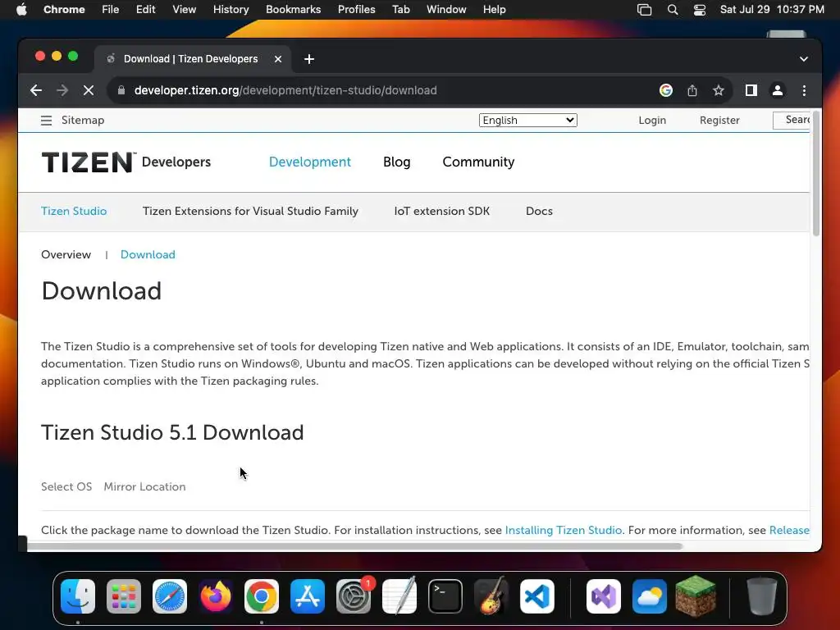Open System Settings from the dock
840x630 pixels.
tap(354, 596)
